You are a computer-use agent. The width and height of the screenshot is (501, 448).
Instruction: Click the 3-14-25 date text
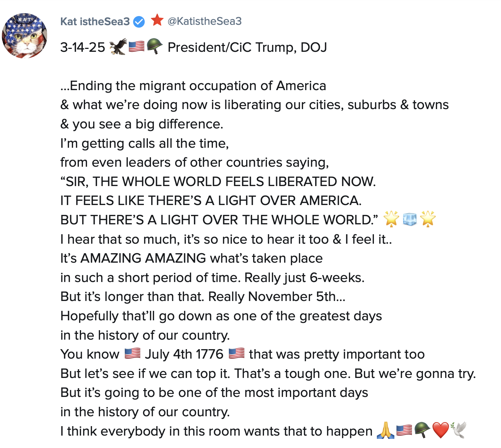(x=83, y=47)
